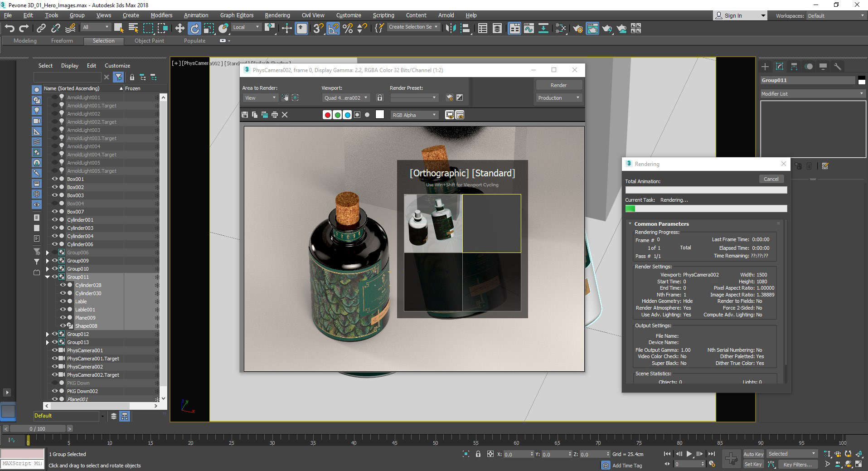
Task: Expand the Group009 tree node
Action: click(x=48, y=261)
